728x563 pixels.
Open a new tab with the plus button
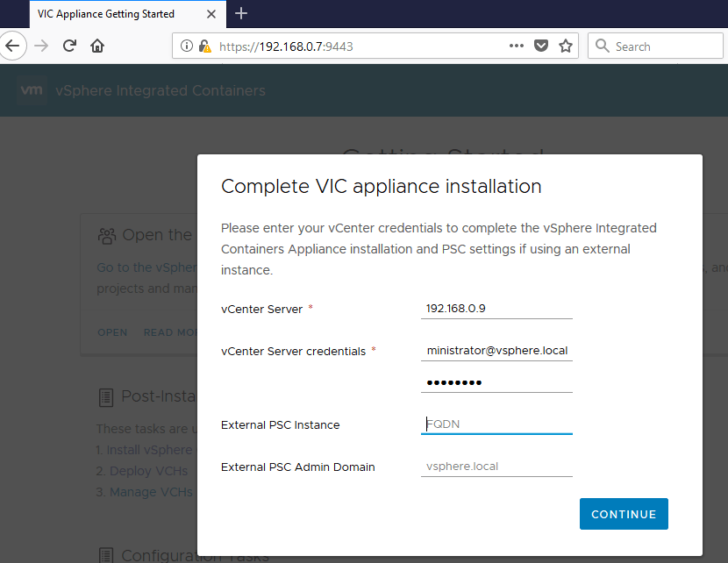[241, 13]
